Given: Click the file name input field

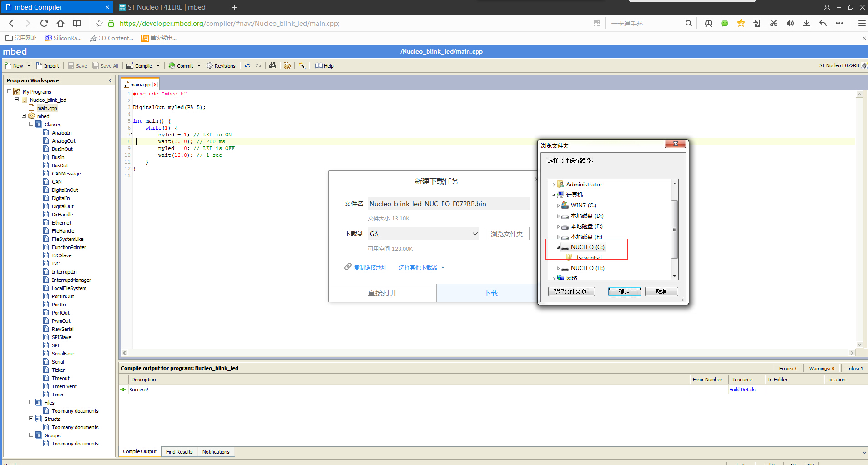Looking at the screenshot, I should tap(448, 204).
